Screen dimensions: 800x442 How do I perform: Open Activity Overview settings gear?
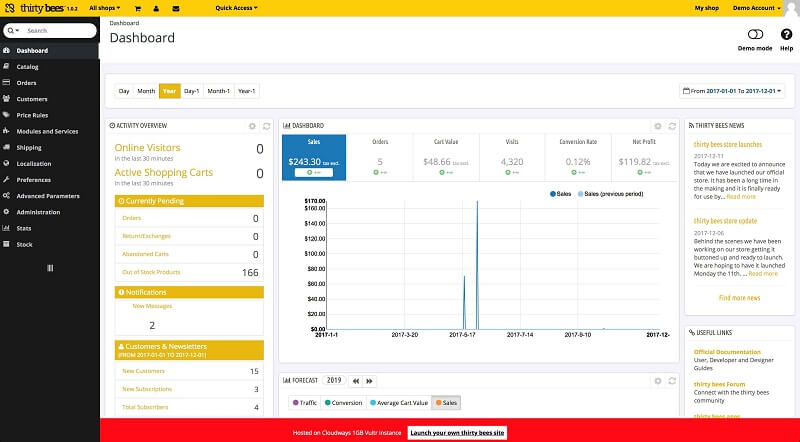pyautogui.click(x=252, y=126)
